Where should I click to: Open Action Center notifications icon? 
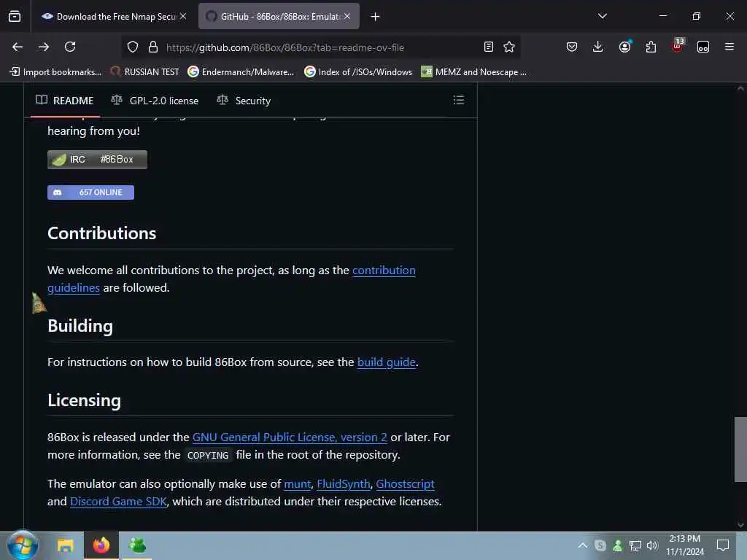pos(723,545)
